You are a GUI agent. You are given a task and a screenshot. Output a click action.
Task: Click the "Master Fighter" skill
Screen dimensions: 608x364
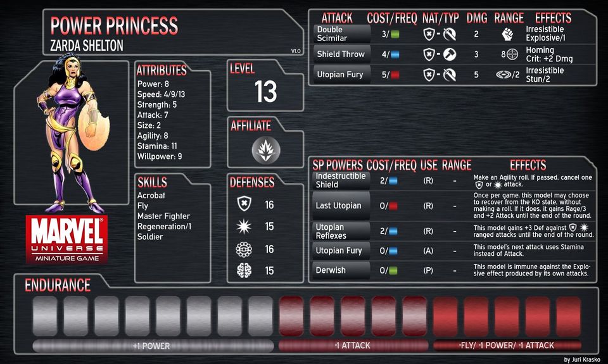pyautogui.click(x=163, y=216)
